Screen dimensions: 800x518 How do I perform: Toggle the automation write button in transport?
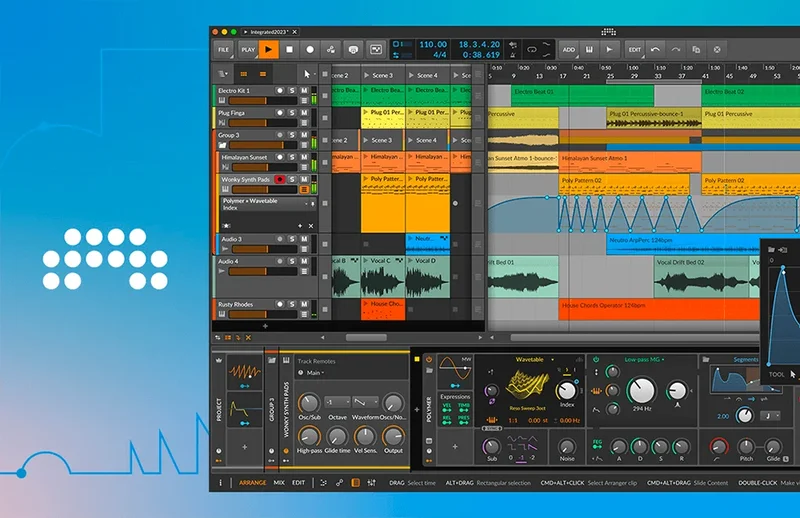(x=331, y=50)
